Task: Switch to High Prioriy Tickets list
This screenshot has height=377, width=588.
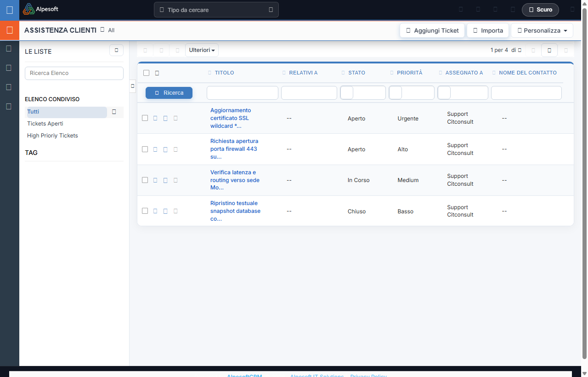Action: tap(52, 136)
